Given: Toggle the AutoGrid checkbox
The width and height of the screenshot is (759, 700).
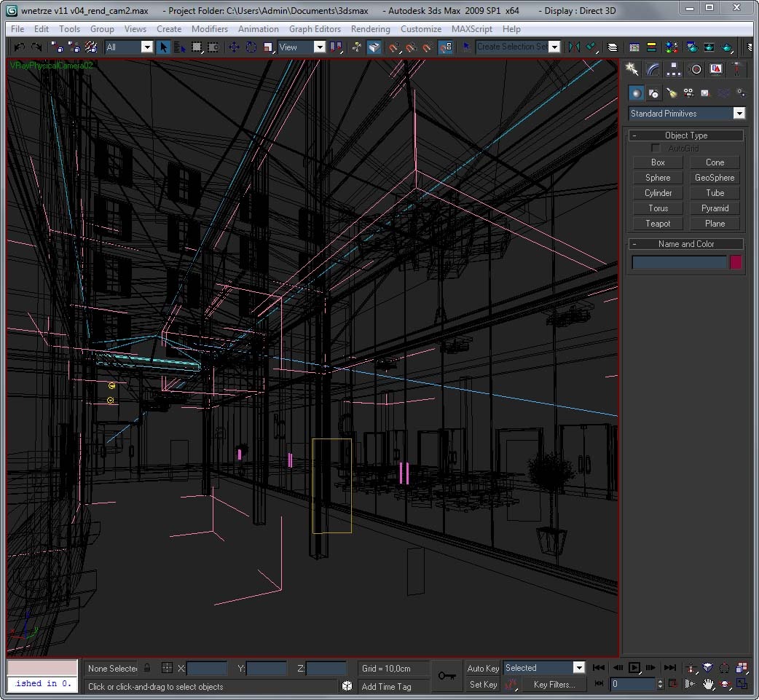Looking at the screenshot, I should [656, 149].
